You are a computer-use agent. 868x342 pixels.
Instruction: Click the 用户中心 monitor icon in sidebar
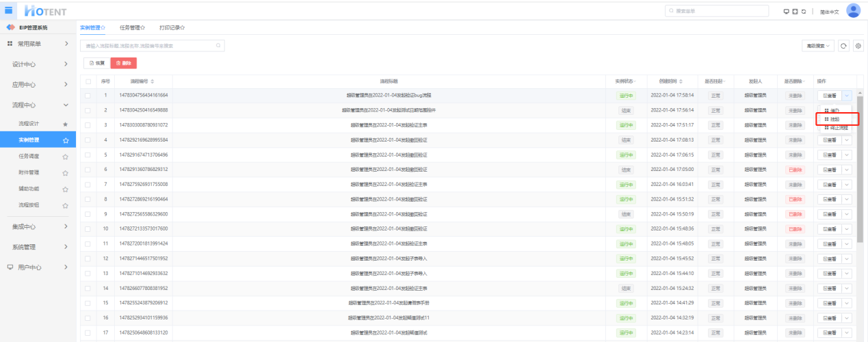pos(10,267)
